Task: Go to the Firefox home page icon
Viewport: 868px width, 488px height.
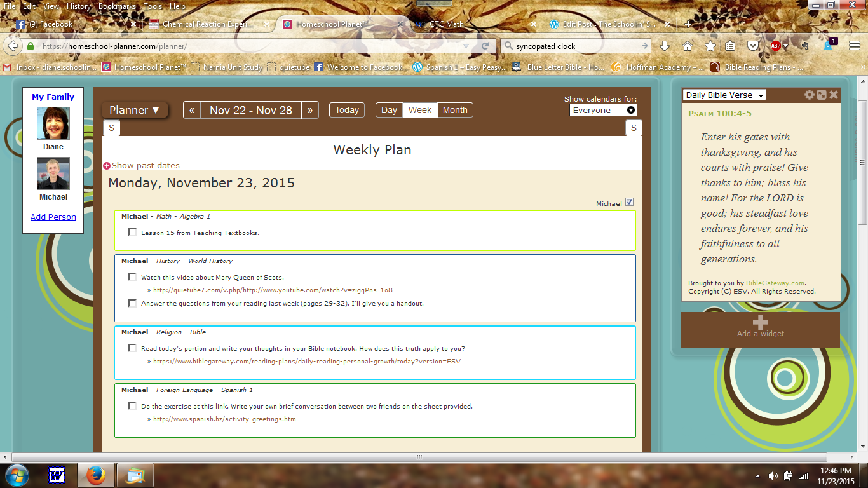Action: click(x=687, y=46)
